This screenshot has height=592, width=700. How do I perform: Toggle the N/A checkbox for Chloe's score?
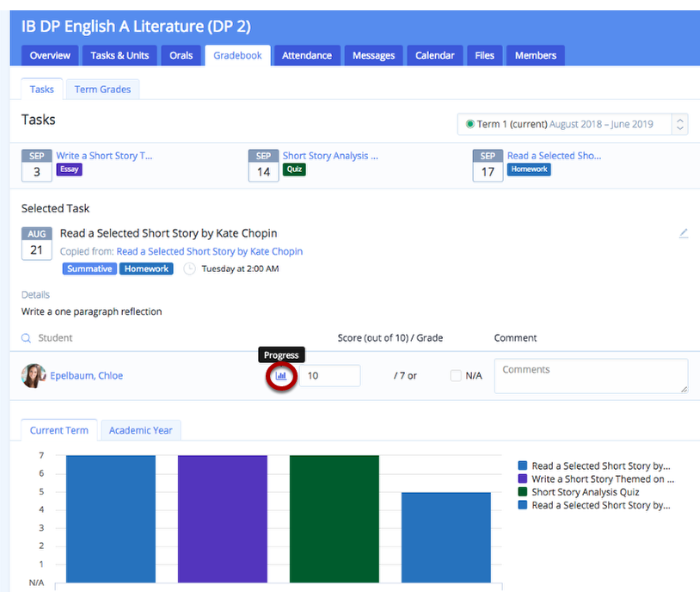455,375
